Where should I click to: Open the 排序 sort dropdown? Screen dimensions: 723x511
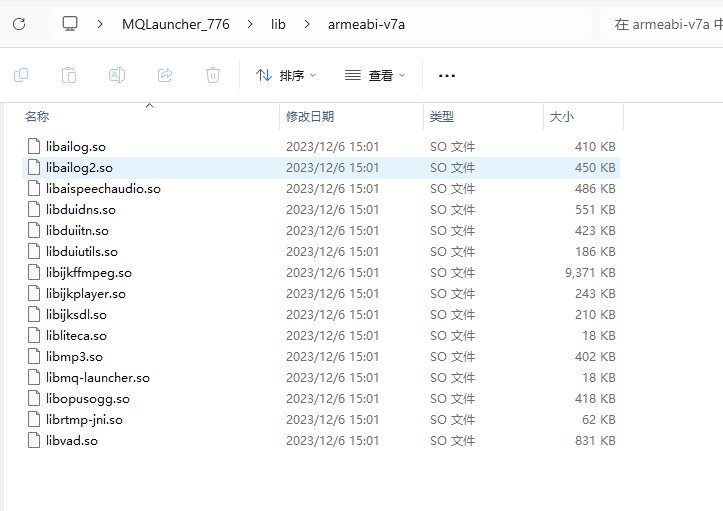tap(286, 75)
